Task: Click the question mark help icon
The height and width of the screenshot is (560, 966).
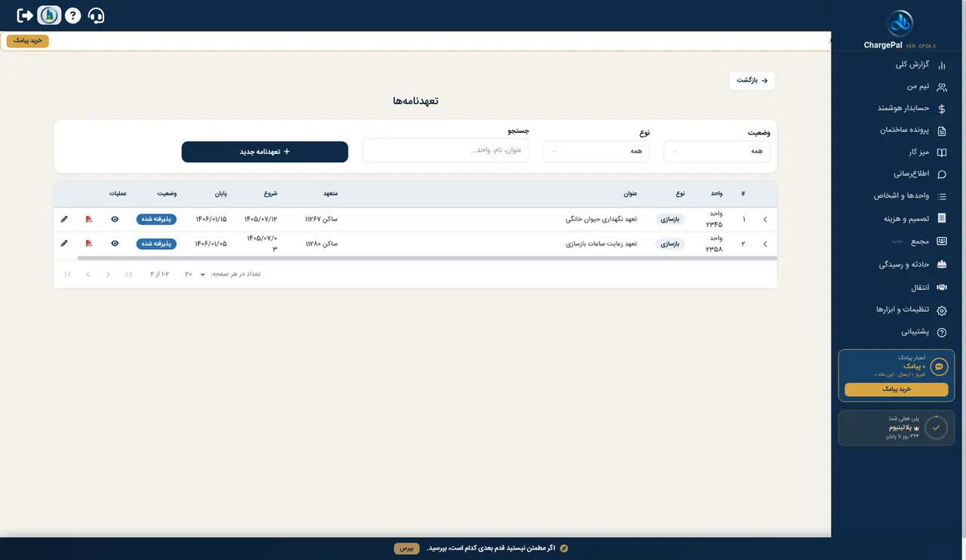Action: coord(72,15)
